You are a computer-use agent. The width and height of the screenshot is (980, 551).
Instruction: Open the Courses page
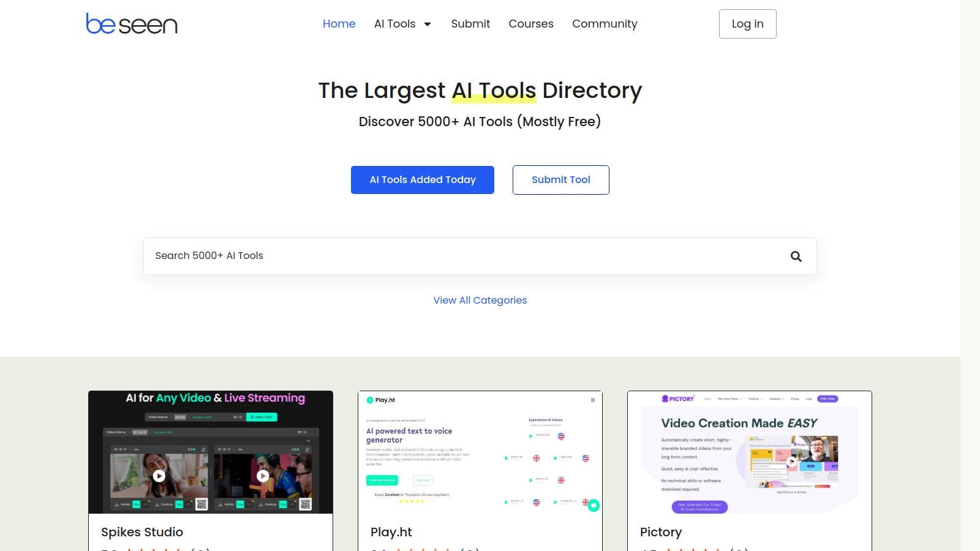[531, 24]
